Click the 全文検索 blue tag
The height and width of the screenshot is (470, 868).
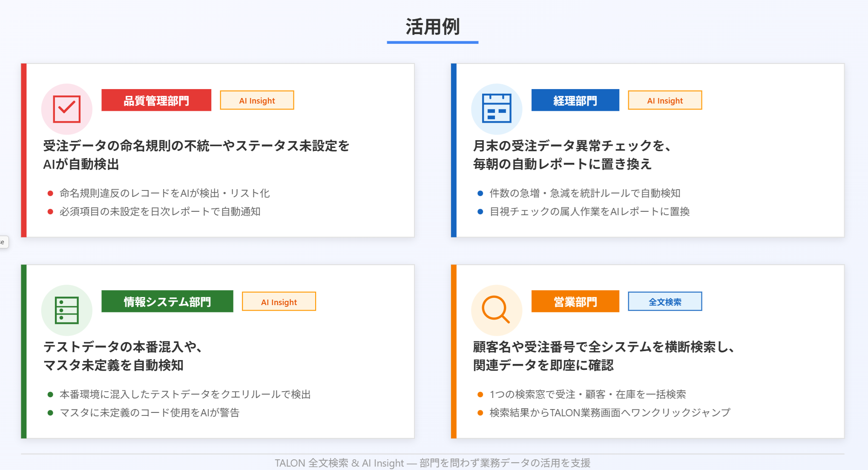pos(665,302)
